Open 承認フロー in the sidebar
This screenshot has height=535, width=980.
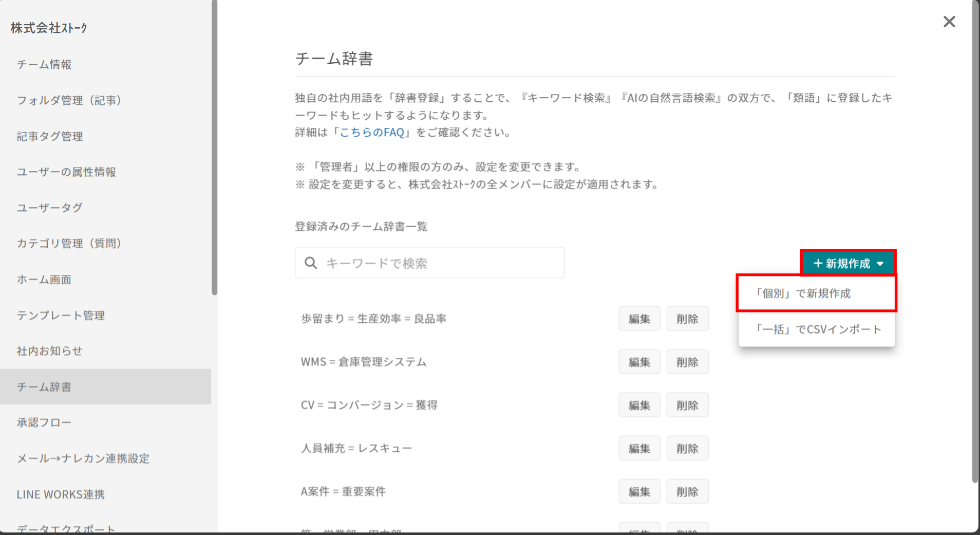(x=44, y=422)
